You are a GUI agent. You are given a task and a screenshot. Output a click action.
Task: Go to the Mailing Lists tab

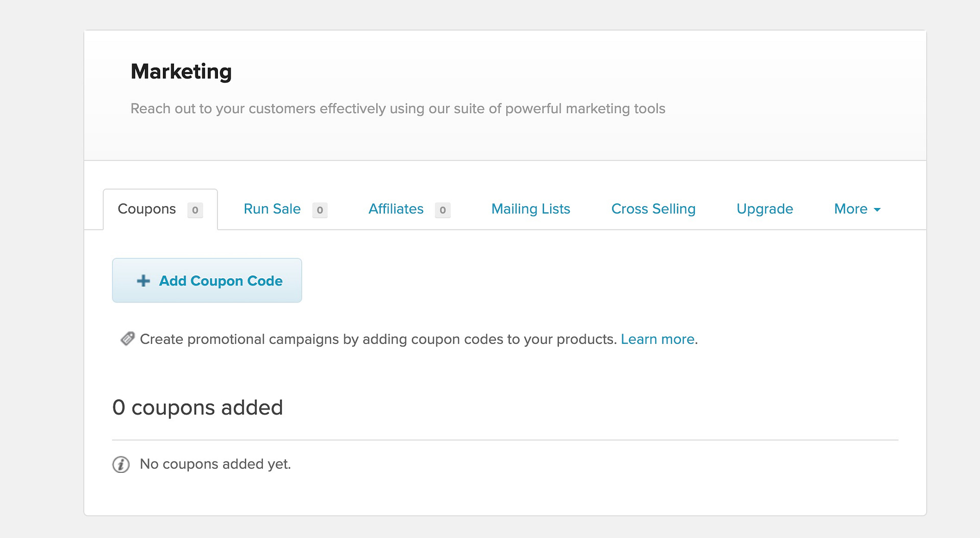pos(530,209)
